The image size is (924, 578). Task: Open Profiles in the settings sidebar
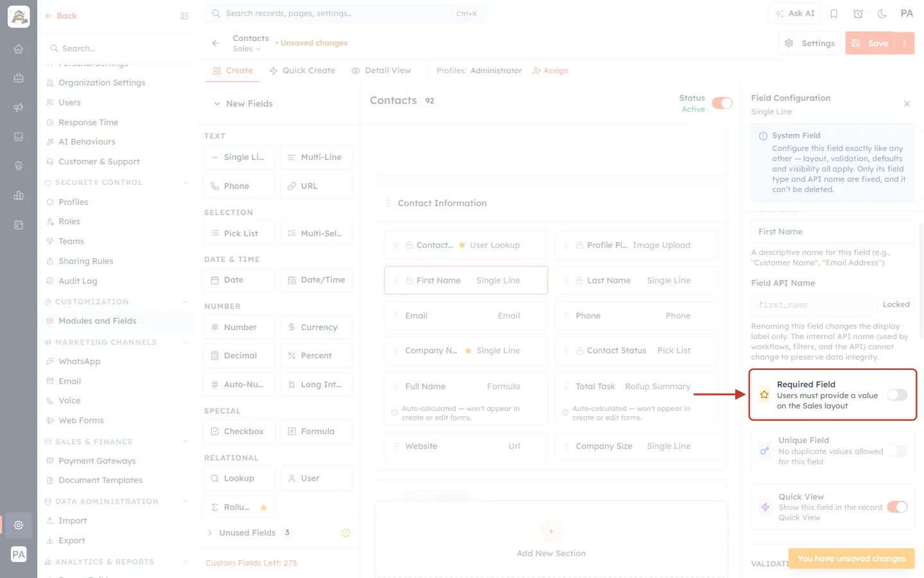116,202
